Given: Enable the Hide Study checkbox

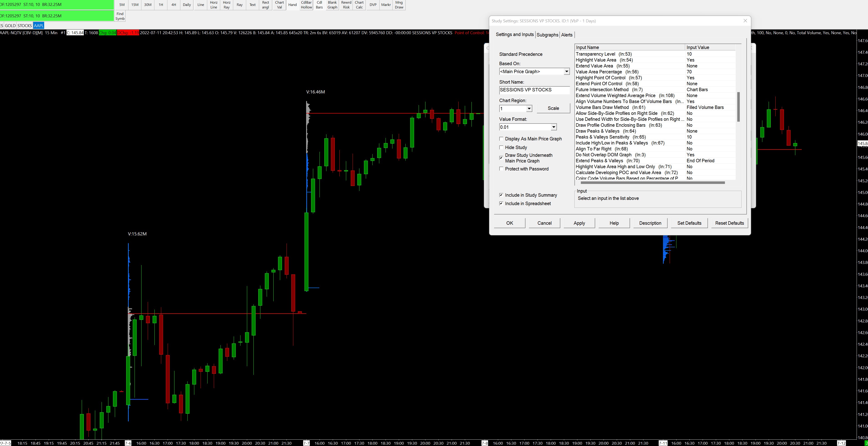Looking at the screenshot, I should tap(501, 147).
